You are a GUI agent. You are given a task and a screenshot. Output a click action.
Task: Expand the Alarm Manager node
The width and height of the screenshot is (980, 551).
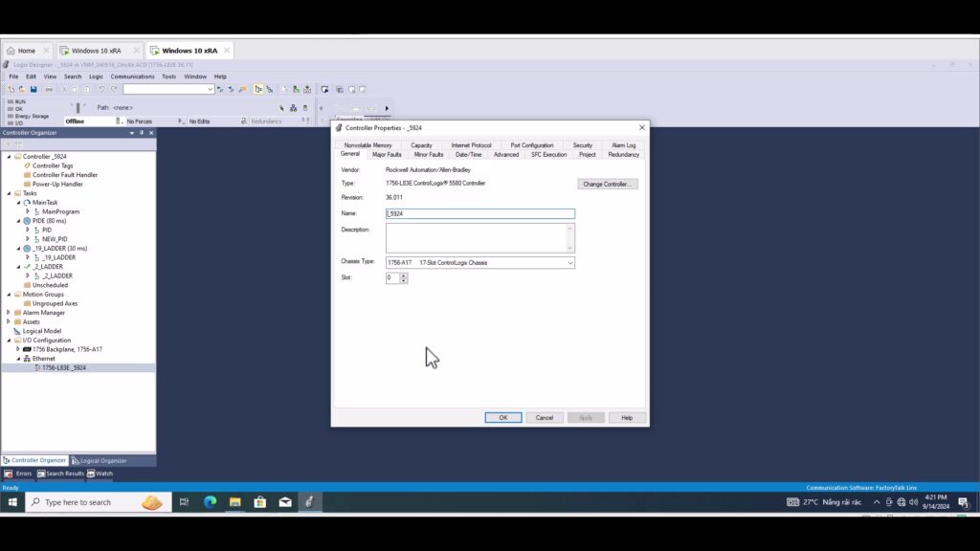9,313
